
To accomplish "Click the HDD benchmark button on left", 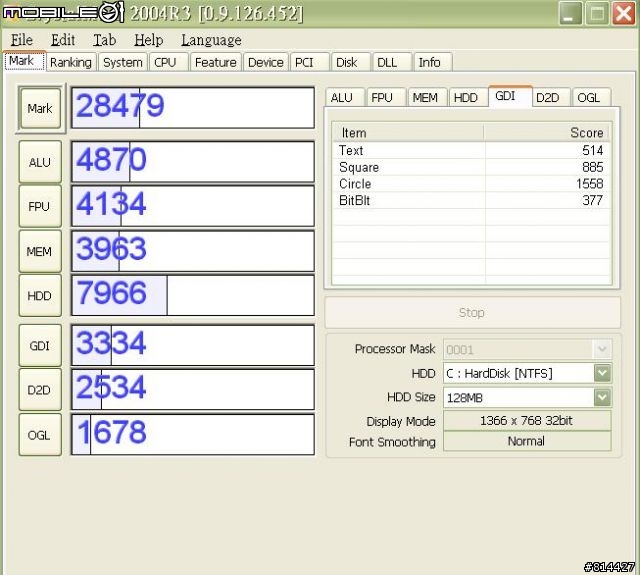I will coord(40,296).
